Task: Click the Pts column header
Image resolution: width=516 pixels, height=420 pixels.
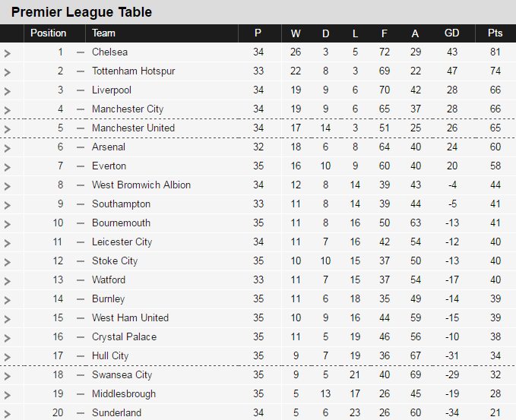Action: 495,33
